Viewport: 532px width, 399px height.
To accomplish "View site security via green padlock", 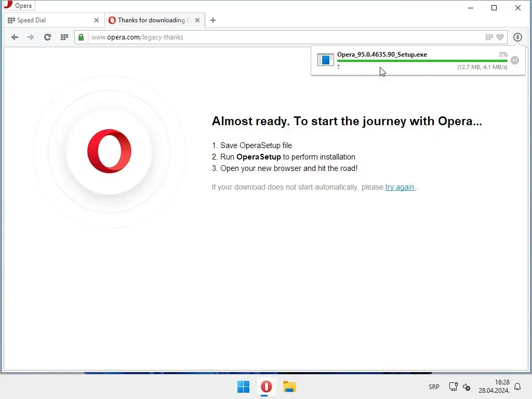I will 81,37.
